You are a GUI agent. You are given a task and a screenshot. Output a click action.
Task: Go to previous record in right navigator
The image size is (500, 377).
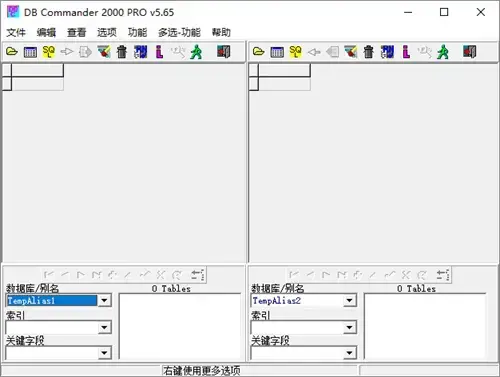click(x=310, y=275)
